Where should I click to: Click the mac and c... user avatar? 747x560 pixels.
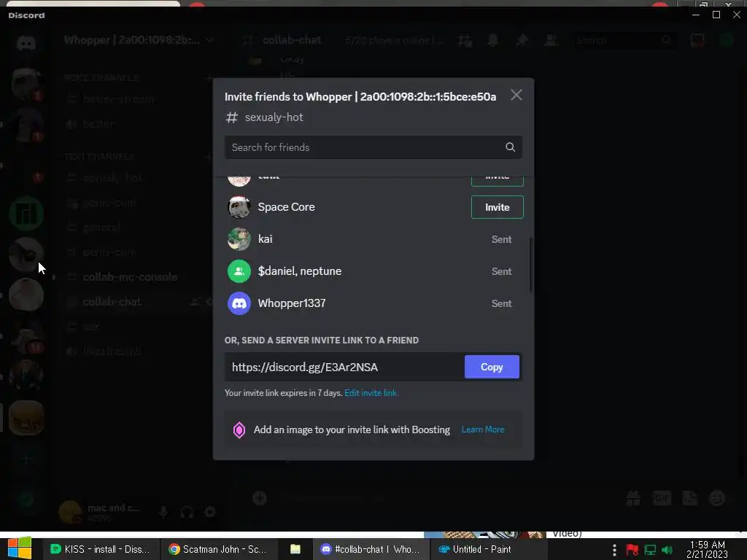[x=70, y=512]
